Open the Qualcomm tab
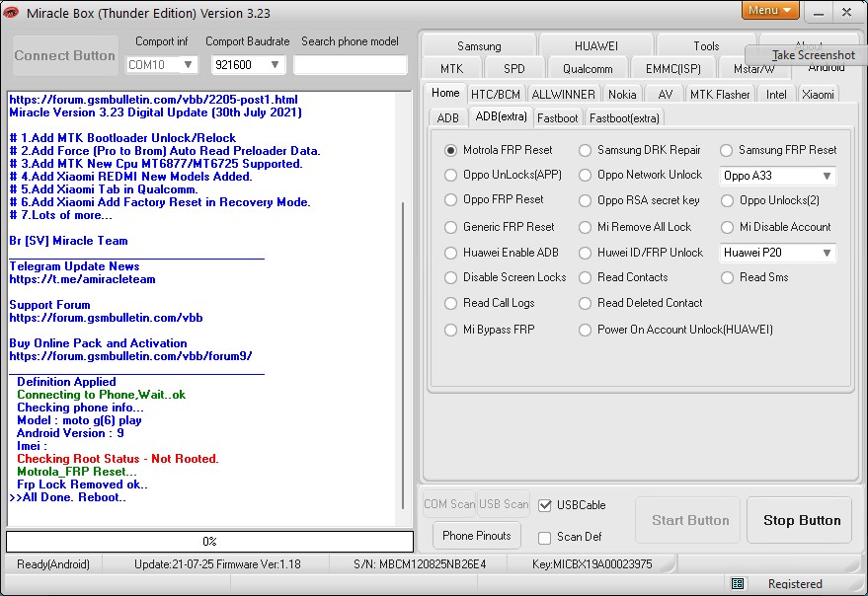 [x=588, y=69]
